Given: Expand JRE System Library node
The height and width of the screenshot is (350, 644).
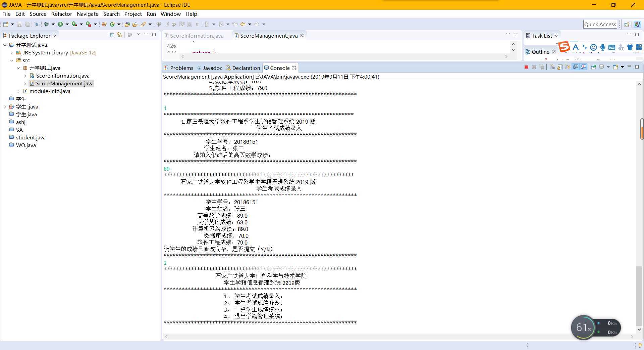Looking at the screenshot, I should (12, 52).
